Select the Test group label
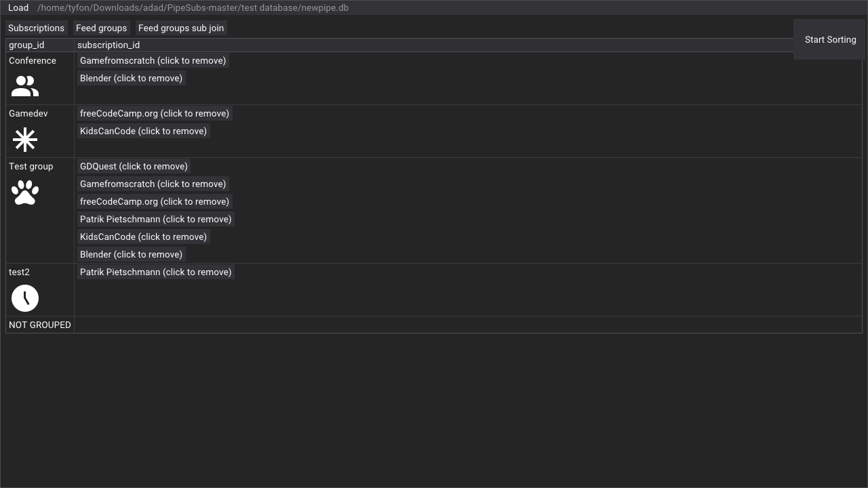The height and width of the screenshot is (488, 868). click(x=31, y=166)
